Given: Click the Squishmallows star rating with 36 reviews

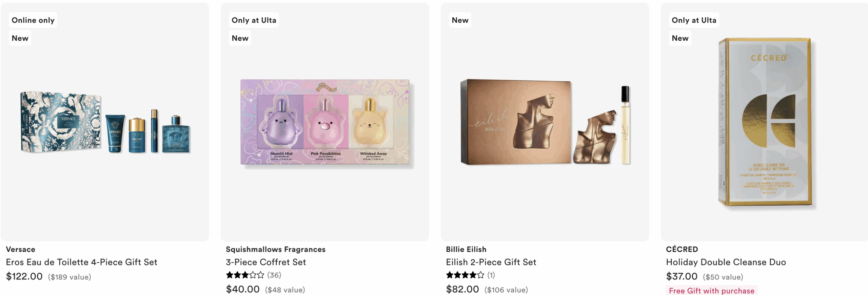Looking at the screenshot, I should pos(253,275).
